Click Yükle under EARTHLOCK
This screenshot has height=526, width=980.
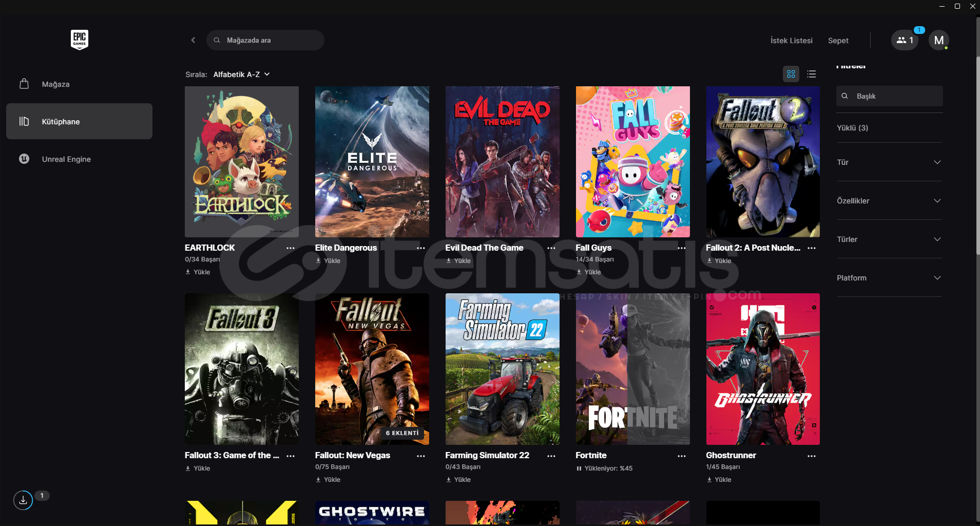tap(198, 272)
